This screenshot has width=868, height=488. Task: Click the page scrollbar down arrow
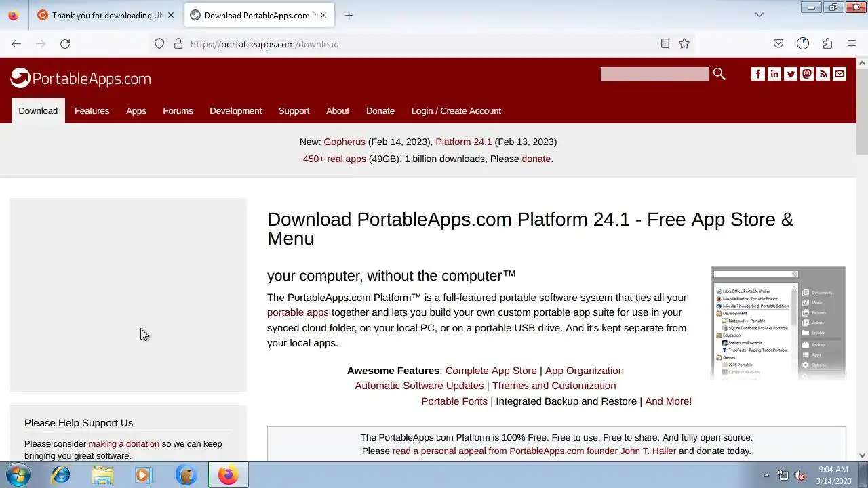(x=862, y=455)
